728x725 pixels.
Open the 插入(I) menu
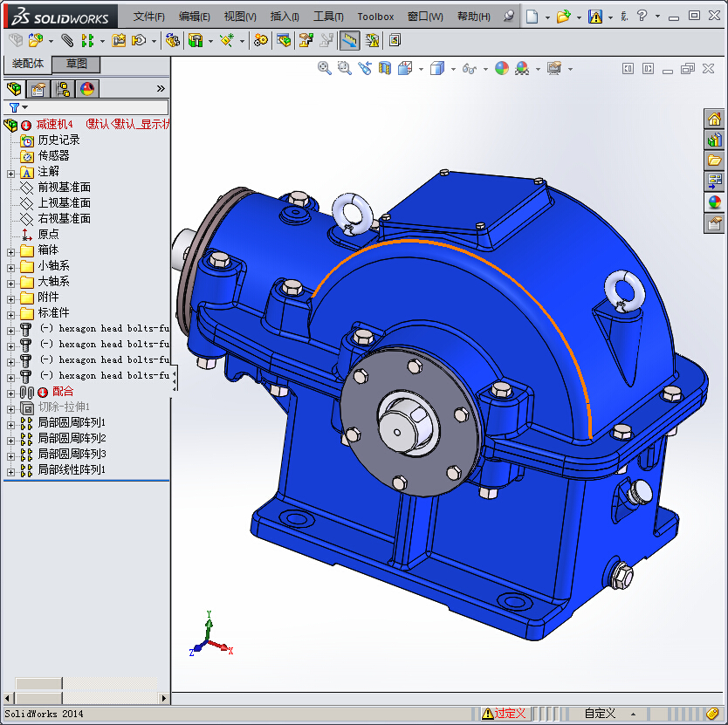click(285, 17)
